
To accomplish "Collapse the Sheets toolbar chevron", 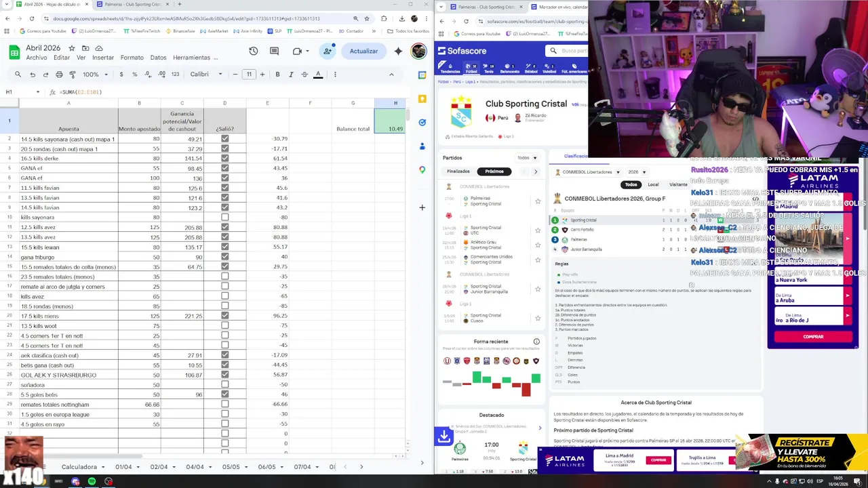I will pyautogui.click(x=391, y=75).
